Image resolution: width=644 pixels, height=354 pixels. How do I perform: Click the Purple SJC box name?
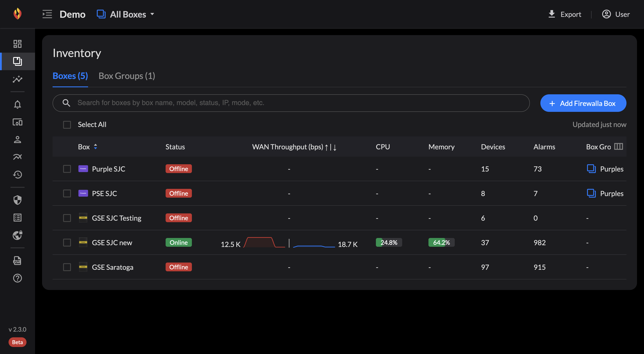point(108,169)
